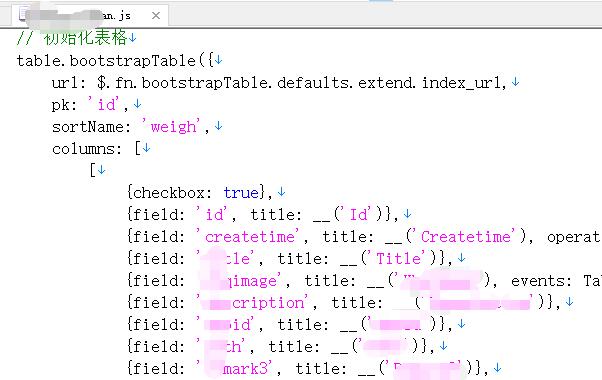Click the green comment line

tap(72, 38)
